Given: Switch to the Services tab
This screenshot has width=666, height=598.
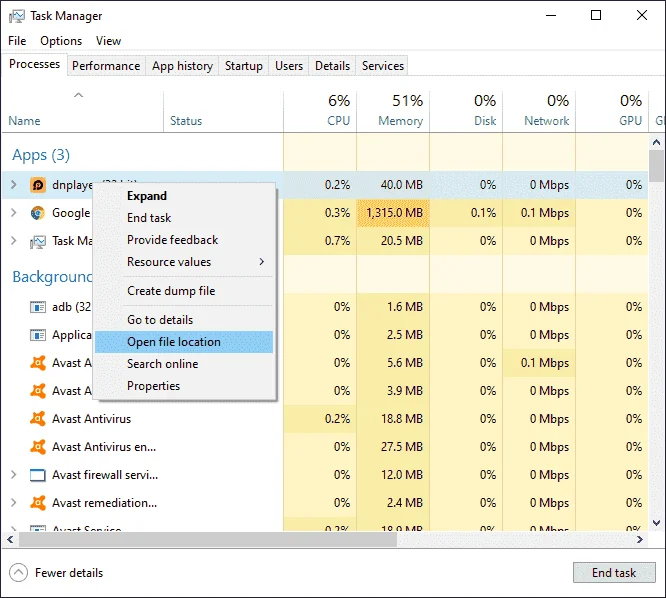Looking at the screenshot, I should 383,66.
